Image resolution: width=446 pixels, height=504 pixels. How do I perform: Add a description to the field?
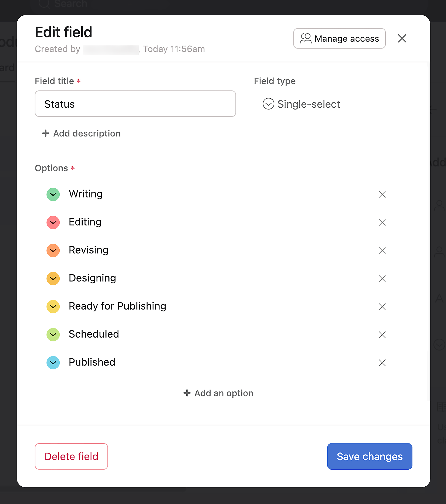(x=81, y=133)
